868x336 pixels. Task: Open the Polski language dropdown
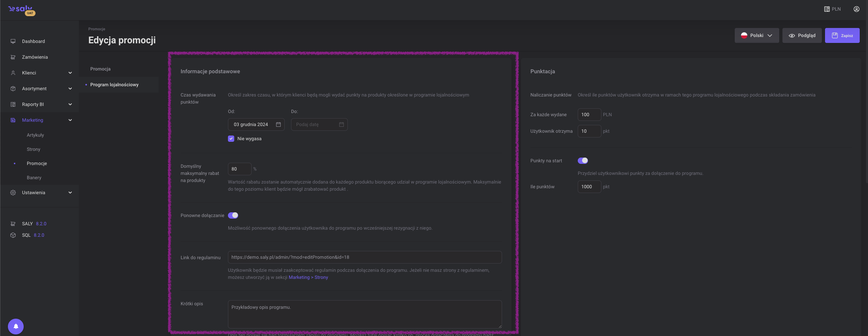[756, 35]
